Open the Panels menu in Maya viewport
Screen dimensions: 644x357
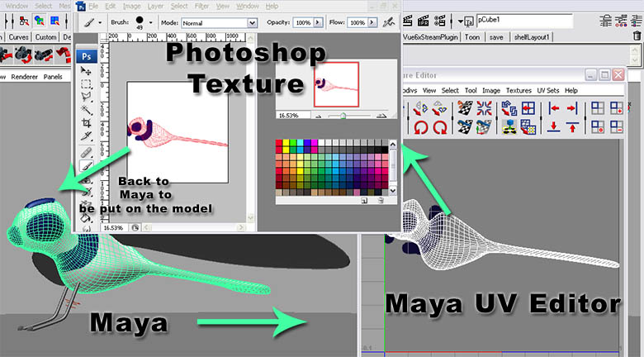click(x=53, y=77)
